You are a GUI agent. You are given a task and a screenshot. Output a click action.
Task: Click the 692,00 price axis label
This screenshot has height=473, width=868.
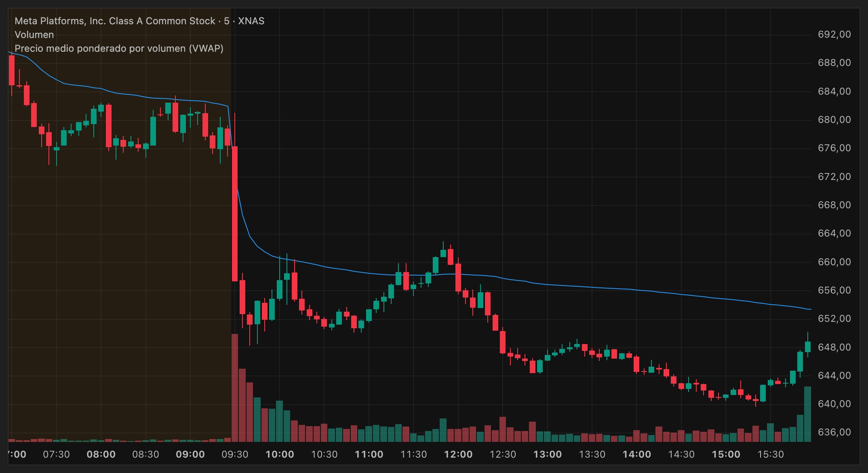[x=834, y=34]
